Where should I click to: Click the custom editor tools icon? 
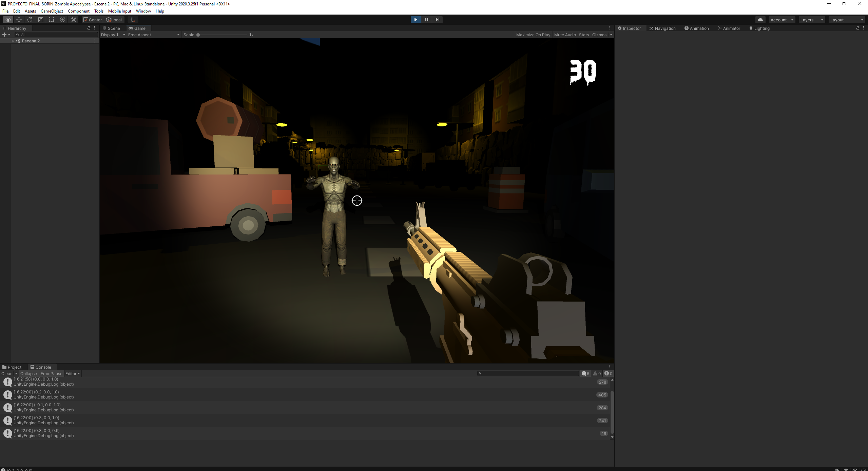pyautogui.click(x=73, y=20)
